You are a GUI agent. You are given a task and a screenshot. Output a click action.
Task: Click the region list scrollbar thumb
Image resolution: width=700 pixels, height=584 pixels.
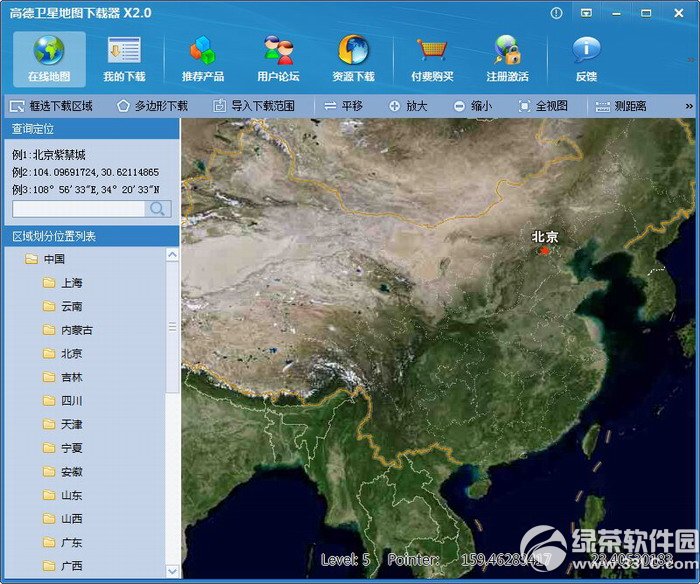tap(172, 327)
